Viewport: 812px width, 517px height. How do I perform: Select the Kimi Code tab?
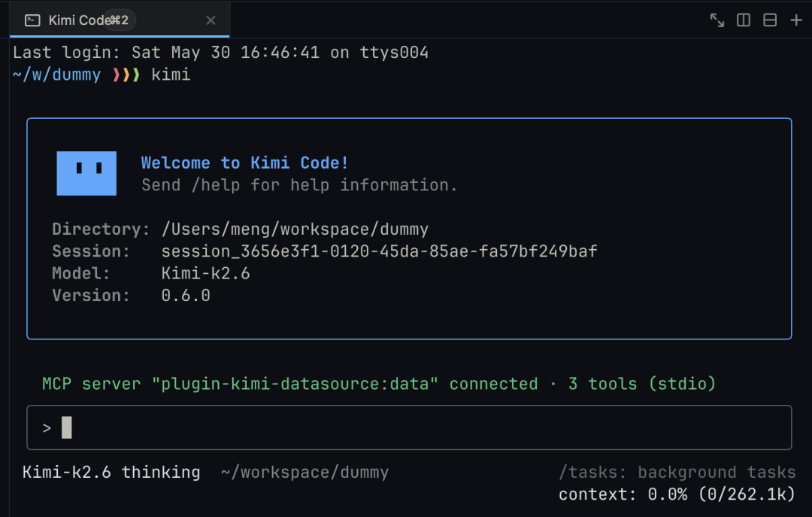click(x=120, y=20)
